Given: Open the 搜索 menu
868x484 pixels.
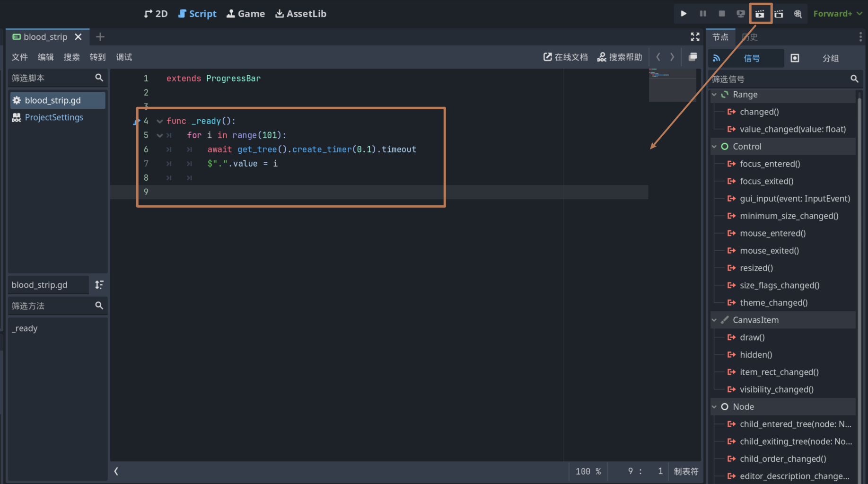Looking at the screenshot, I should tap(72, 57).
